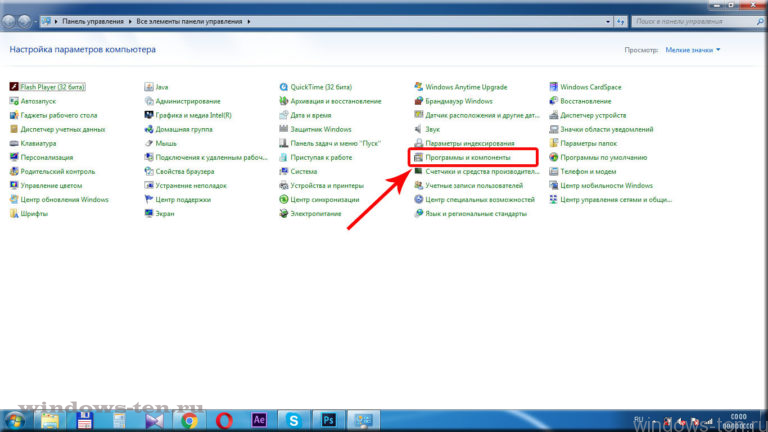Open Skype from the taskbar
768x432 pixels.
[x=293, y=420]
